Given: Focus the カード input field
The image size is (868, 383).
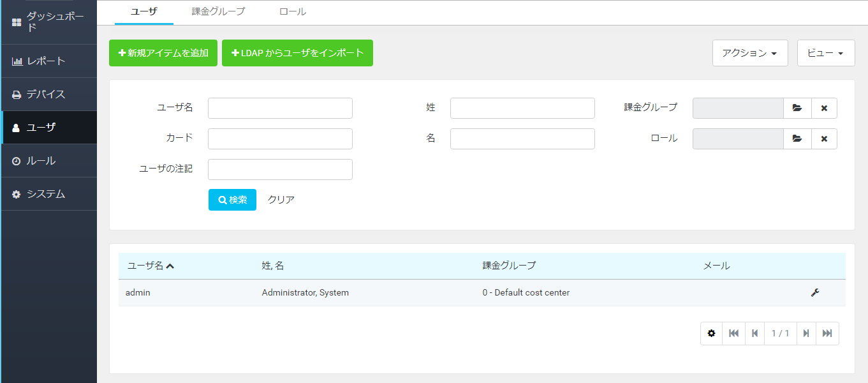Looking at the screenshot, I should [281, 139].
